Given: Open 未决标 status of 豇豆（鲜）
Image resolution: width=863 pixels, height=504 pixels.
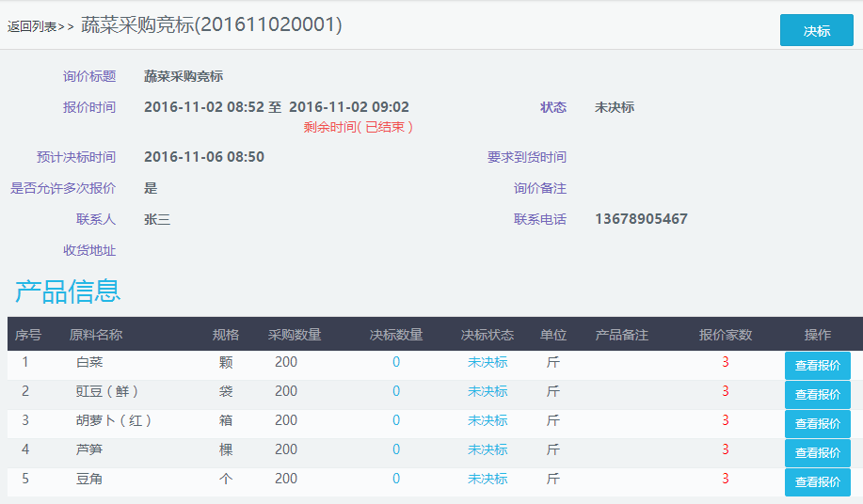Looking at the screenshot, I should point(487,392).
